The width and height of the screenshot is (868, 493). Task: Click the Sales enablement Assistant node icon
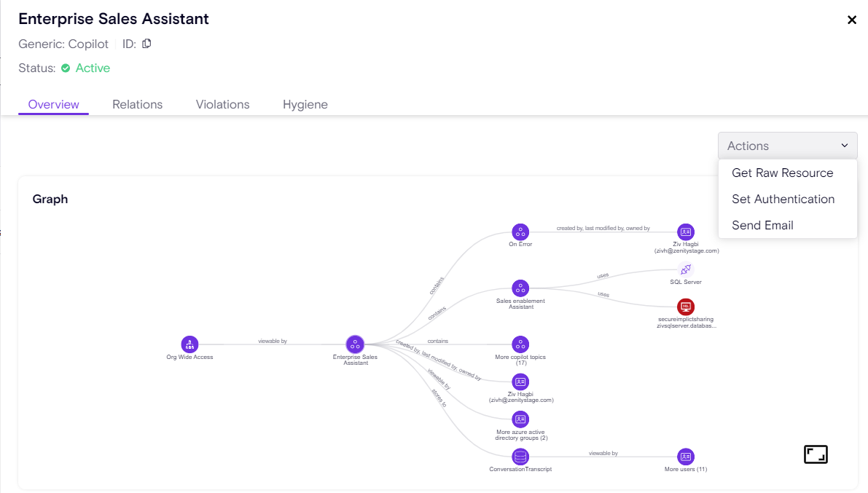(x=520, y=288)
